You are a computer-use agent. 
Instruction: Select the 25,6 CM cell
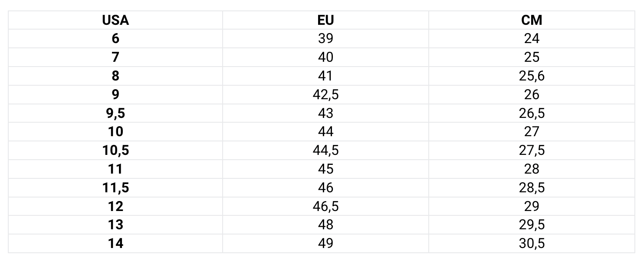pyautogui.click(x=532, y=76)
